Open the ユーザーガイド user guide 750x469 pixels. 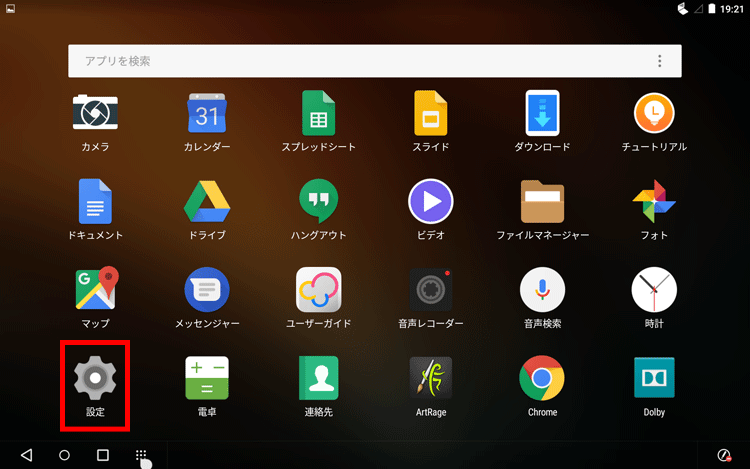click(x=318, y=290)
